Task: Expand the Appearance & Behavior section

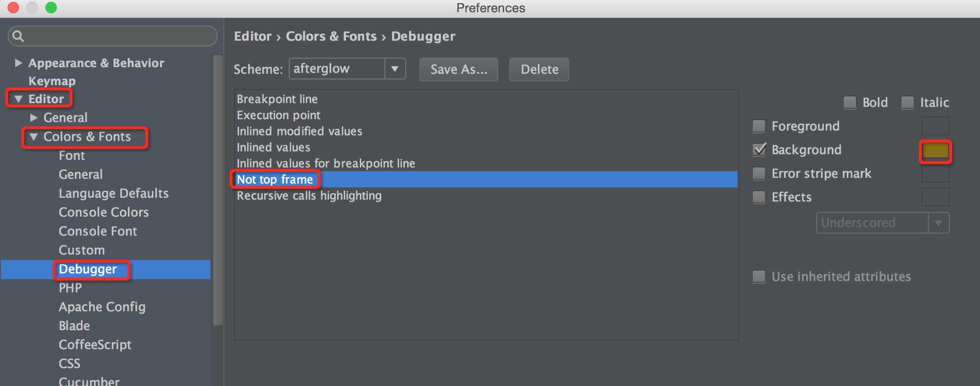Action: (x=18, y=63)
